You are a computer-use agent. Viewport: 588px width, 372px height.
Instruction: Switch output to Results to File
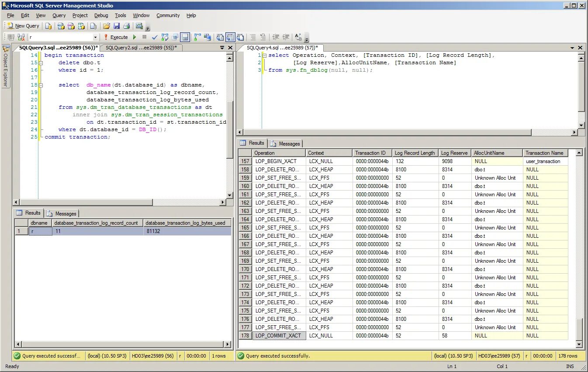(x=240, y=37)
